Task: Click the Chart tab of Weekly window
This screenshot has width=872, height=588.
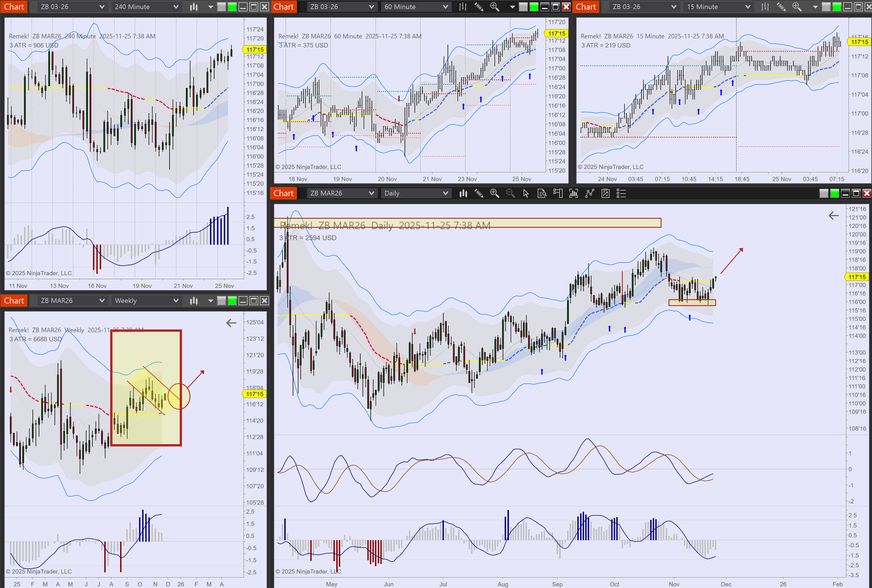Action: 14,301
